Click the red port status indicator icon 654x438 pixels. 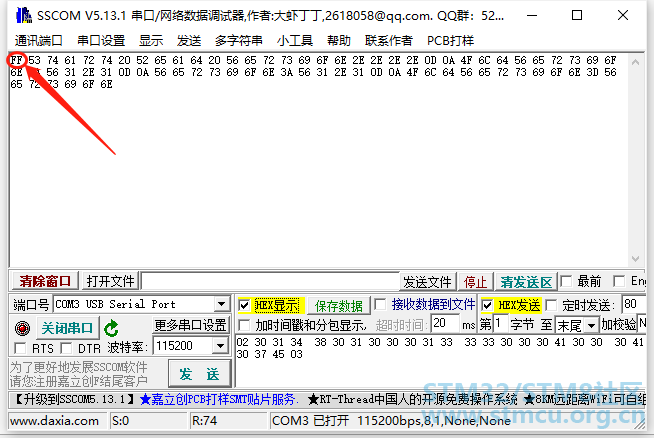coord(21,328)
